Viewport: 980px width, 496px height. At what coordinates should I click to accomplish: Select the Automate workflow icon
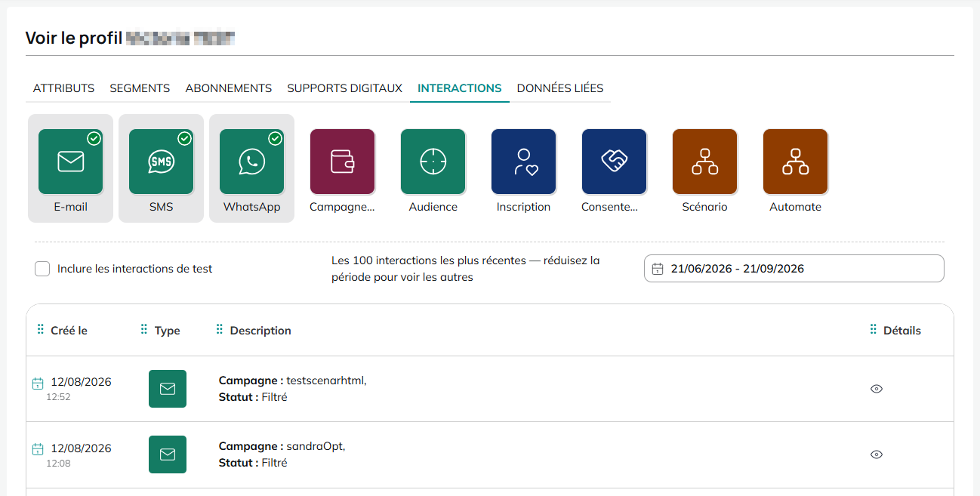point(795,162)
